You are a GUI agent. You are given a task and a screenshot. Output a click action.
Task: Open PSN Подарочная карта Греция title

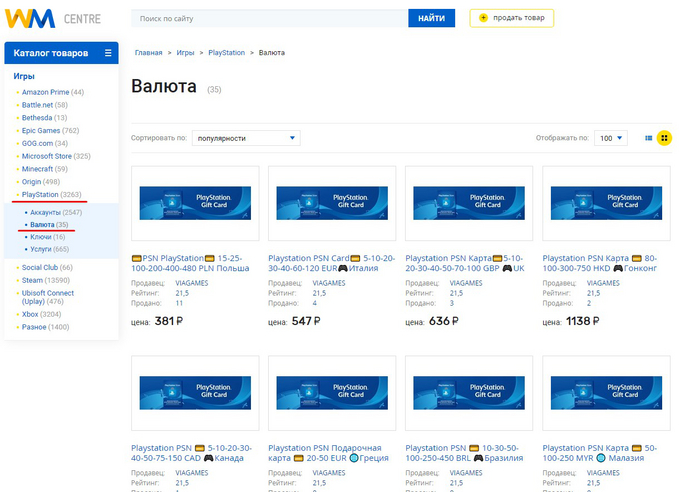pos(328,453)
